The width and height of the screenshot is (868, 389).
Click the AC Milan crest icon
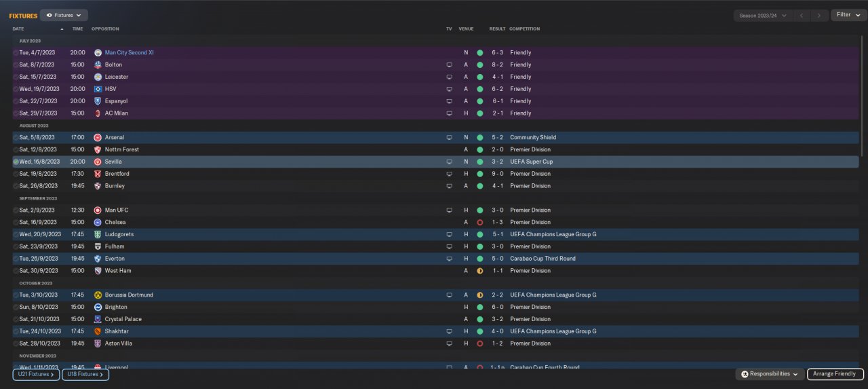(x=98, y=113)
